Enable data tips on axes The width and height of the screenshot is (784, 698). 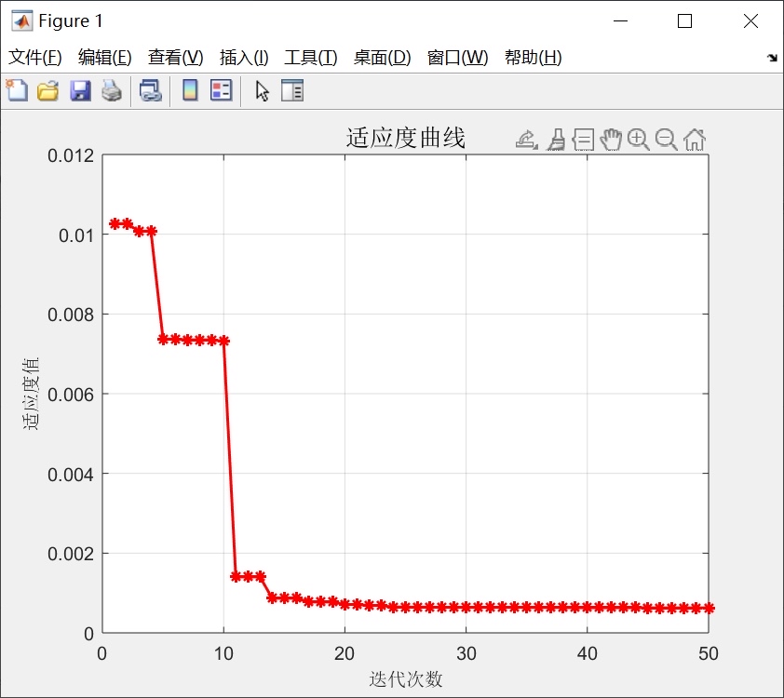click(584, 140)
